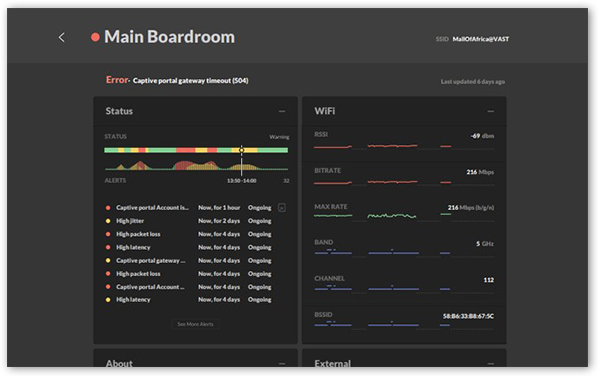Collapse the External panel
Image resolution: width=600 pixels, height=378 pixels.
pyautogui.click(x=491, y=363)
